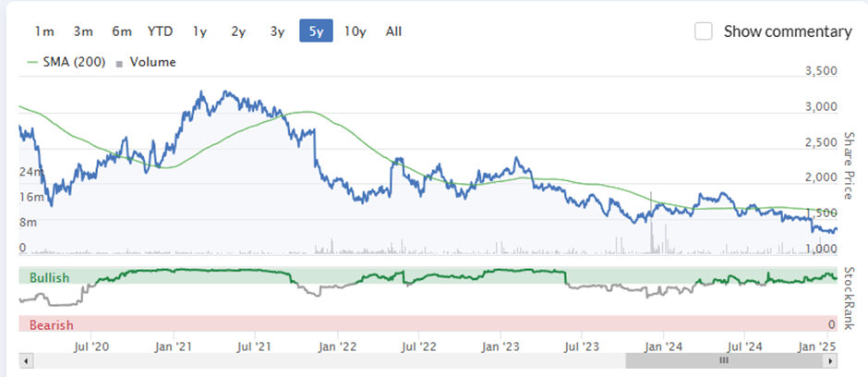Click the Jan '24 date axis label
Image resolution: width=868 pixels, height=377 pixels.
(664, 347)
